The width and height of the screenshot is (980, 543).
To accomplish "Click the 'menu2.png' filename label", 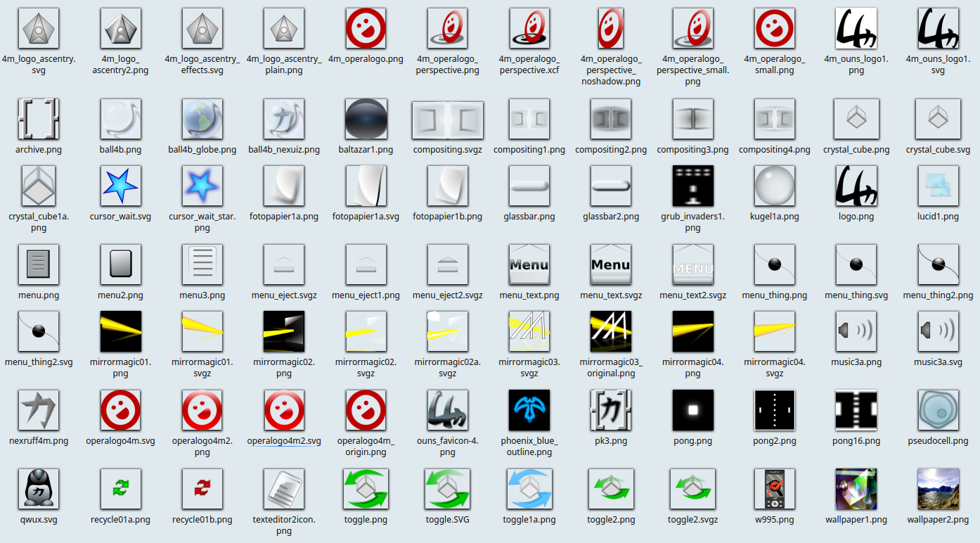I will pyautogui.click(x=120, y=295).
